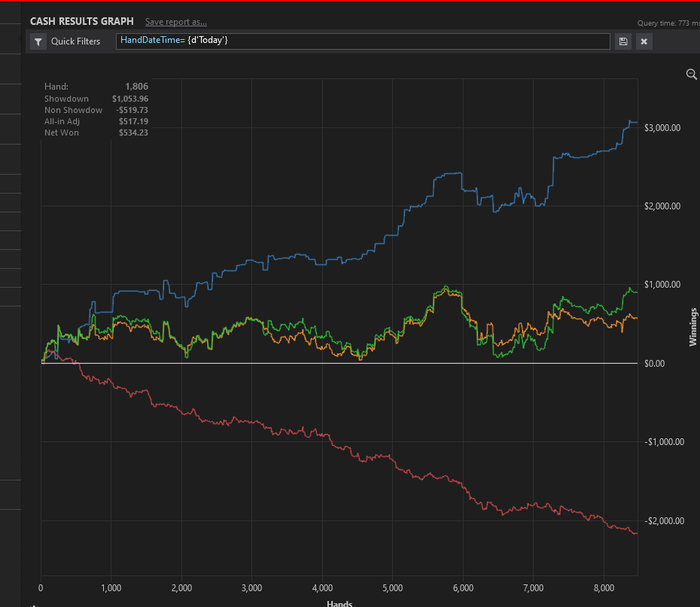Click the funnel filter icon

[38, 42]
